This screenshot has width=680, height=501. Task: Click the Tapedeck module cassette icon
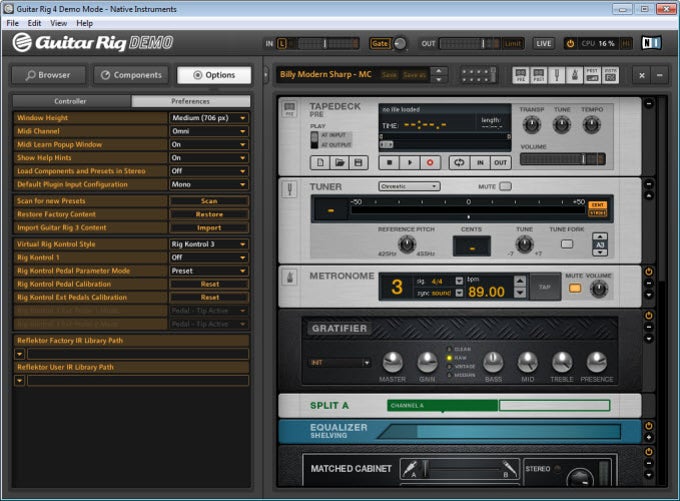[x=289, y=108]
